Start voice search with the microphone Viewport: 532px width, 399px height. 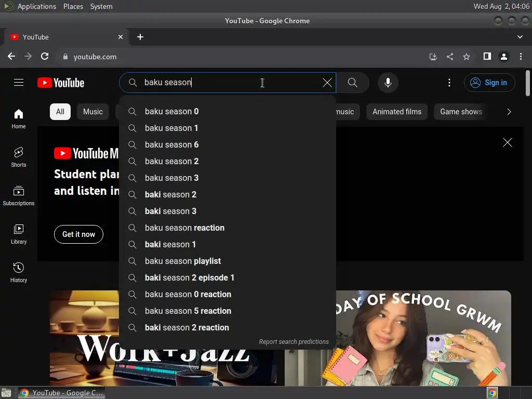pos(388,83)
